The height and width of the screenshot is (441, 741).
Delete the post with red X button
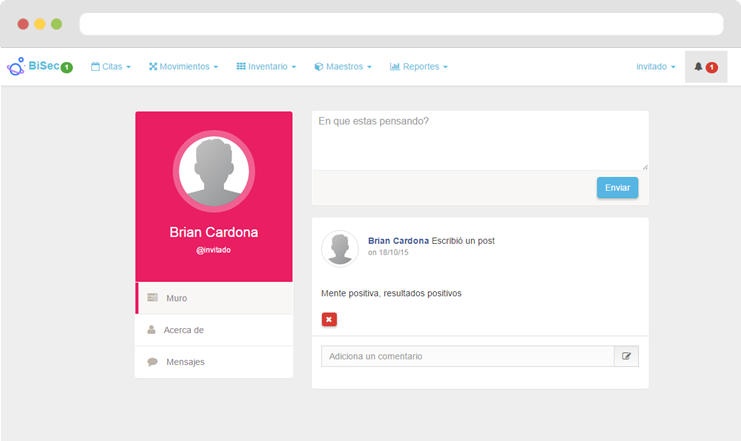pyautogui.click(x=329, y=320)
